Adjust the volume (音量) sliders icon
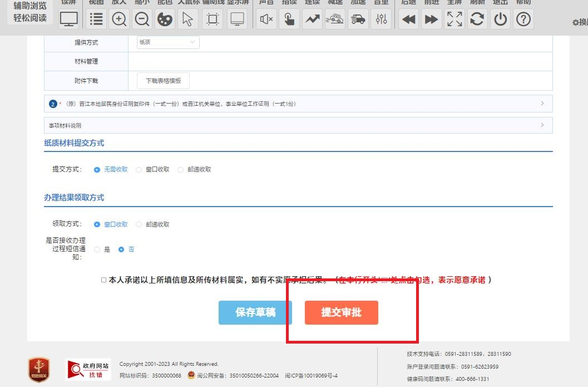 [381, 19]
